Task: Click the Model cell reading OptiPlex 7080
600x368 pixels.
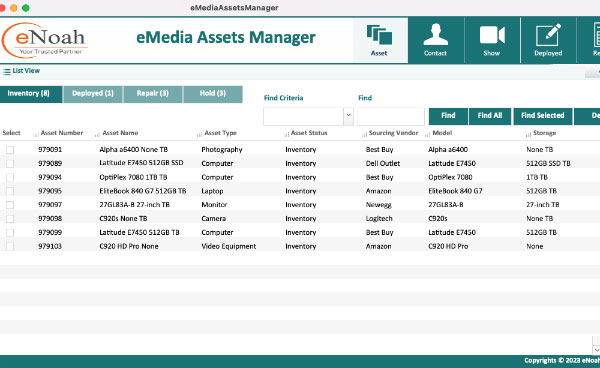Action: (x=450, y=177)
